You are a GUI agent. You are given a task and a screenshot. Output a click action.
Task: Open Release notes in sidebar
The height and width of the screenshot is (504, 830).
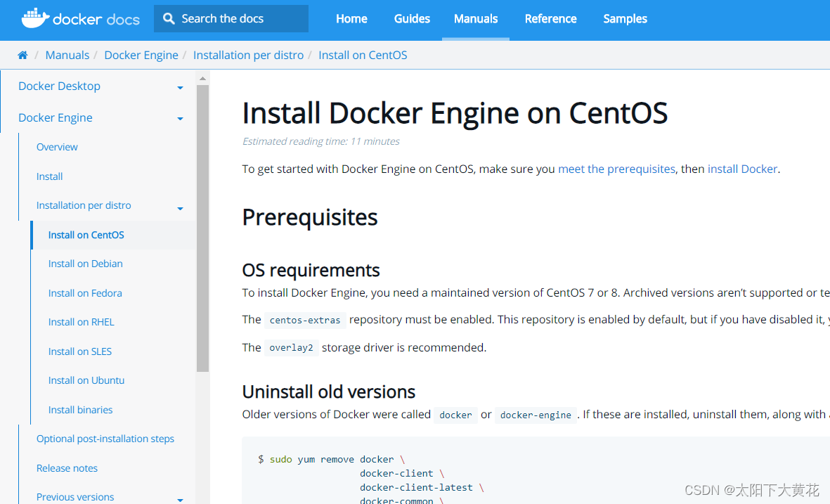coord(67,468)
